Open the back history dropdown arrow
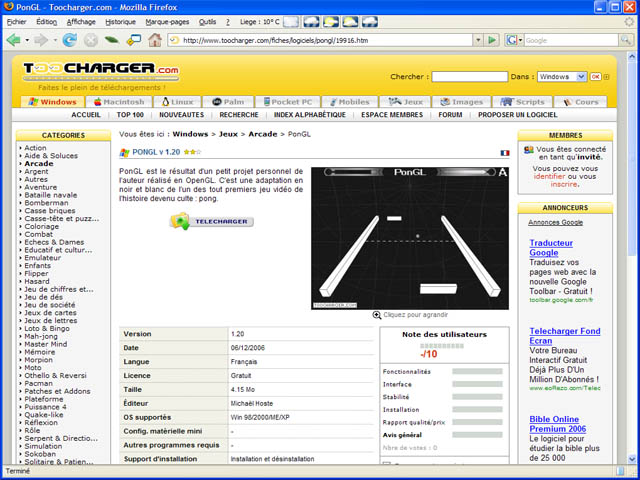Screen dimensions: 640x480 pos(27,40)
